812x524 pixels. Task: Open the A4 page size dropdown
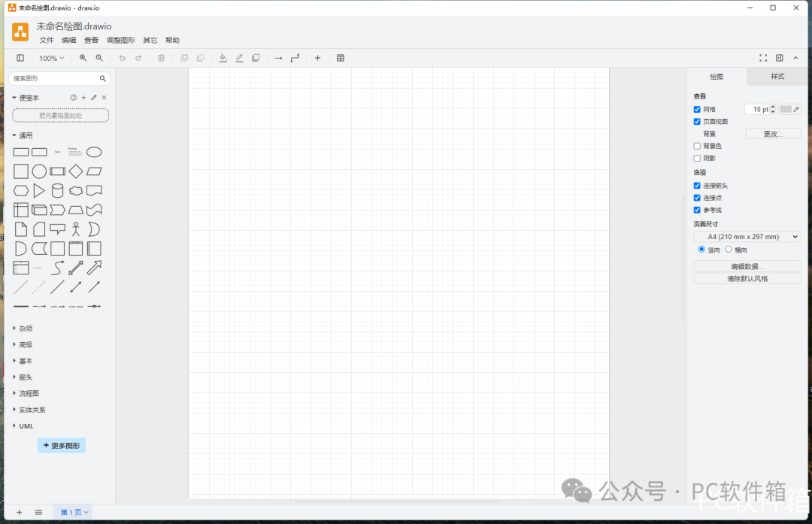click(747, 237)
